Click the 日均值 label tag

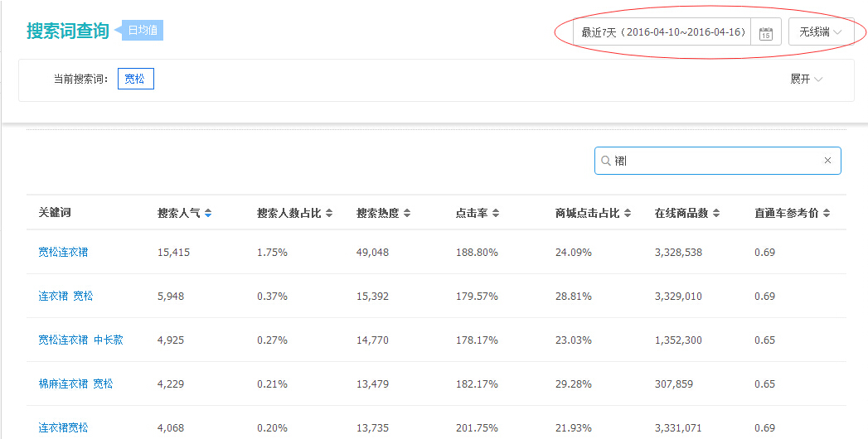tap(143, 31)
